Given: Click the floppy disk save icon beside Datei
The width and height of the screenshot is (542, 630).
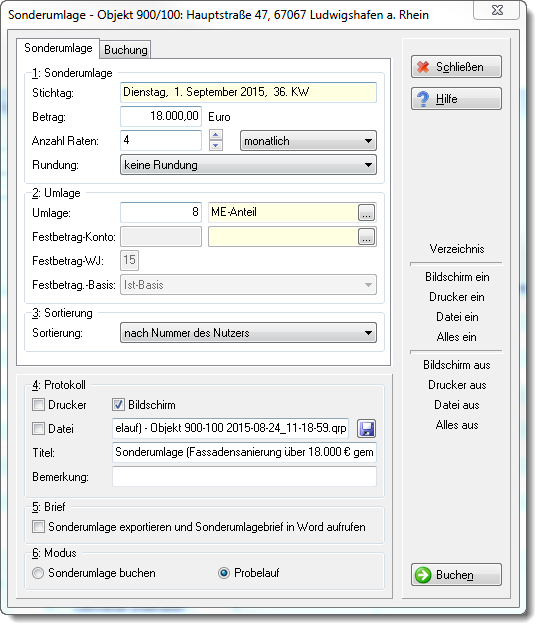Looking at the screenshot, I should click(x=366, y=428).
